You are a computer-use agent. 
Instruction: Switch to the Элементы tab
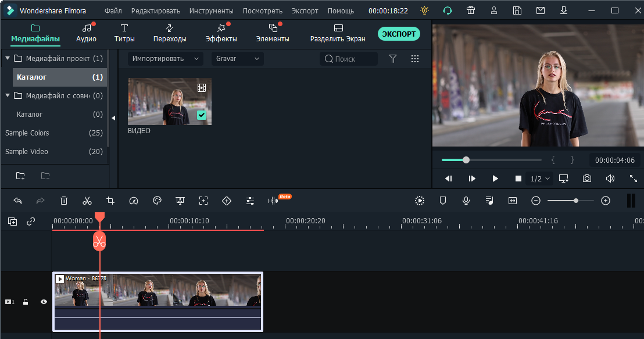273,33
